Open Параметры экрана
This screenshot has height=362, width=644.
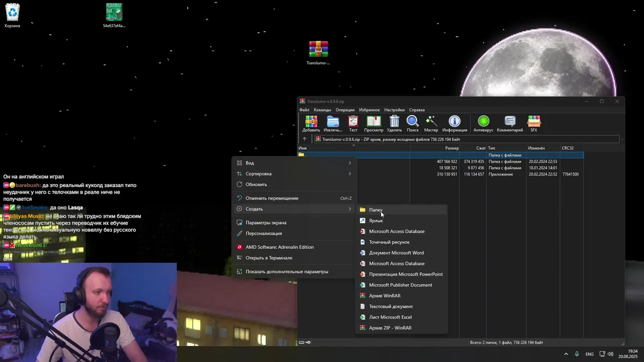pyautogui.click(x=294, y=223)
